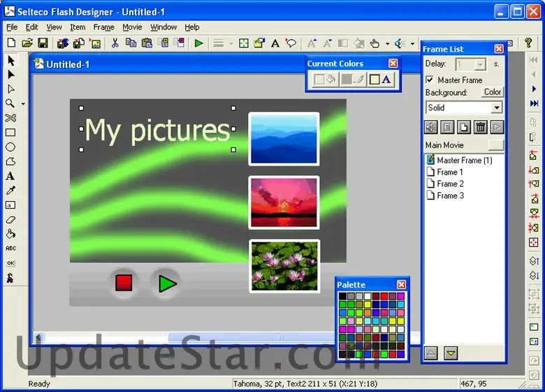Select the filled black arrow tool
Viewport: 545px width, 392px height.
coord(10,75)
